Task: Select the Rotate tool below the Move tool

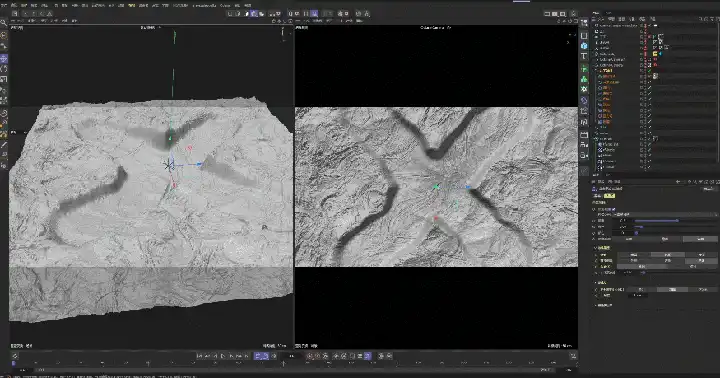Action: 4,69
